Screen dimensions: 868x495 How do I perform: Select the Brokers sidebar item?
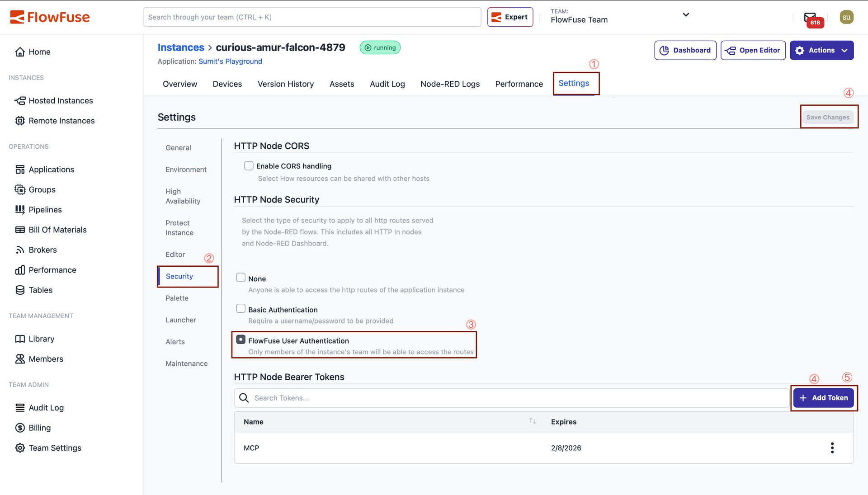(42, 250)
